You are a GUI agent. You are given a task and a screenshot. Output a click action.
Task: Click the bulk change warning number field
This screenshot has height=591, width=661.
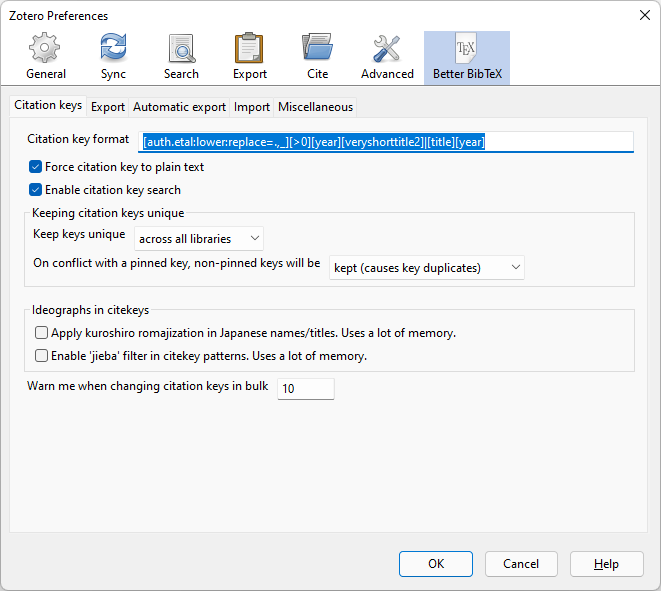306,388
